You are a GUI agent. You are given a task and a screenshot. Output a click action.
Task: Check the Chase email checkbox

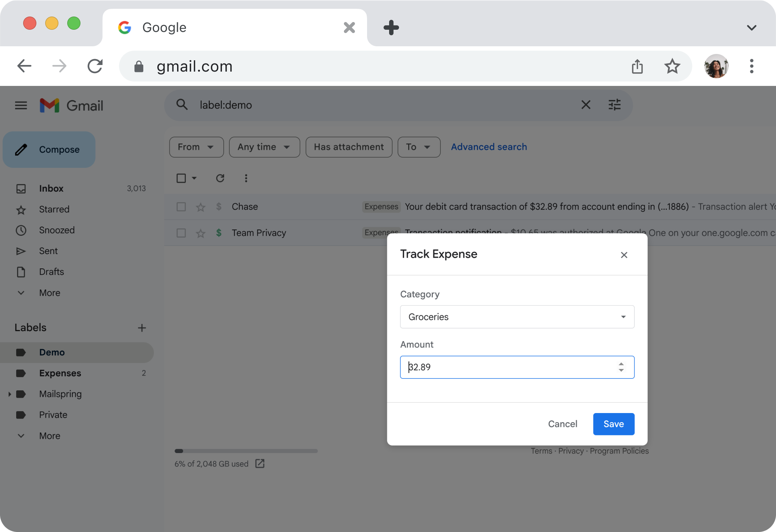point(181,207)
